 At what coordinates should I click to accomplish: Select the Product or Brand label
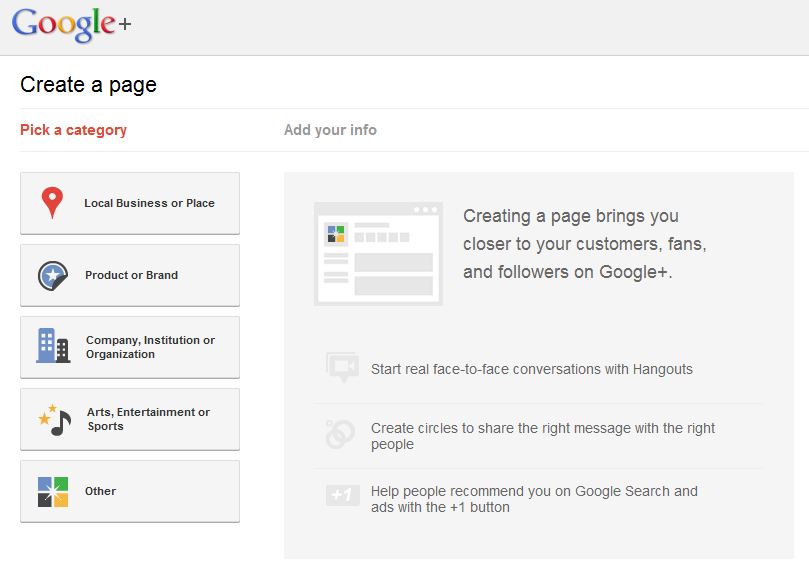[x=131, y=275]
